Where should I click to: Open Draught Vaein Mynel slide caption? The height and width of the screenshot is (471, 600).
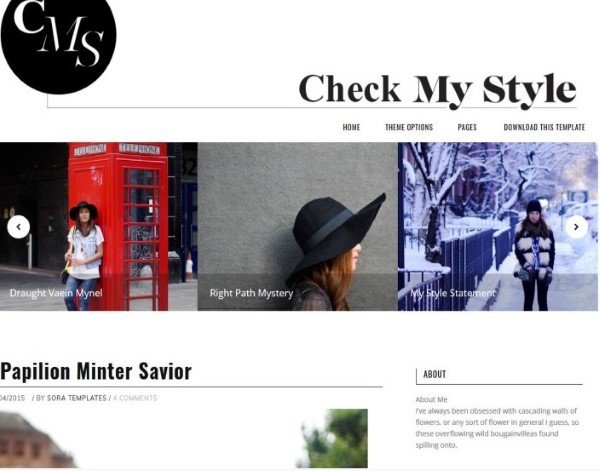coord(56,293)
